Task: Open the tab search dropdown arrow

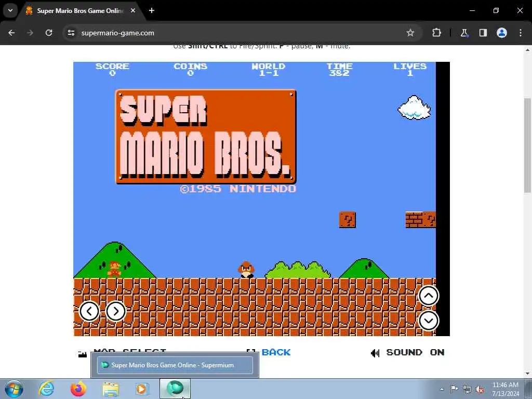Action: 10,10
